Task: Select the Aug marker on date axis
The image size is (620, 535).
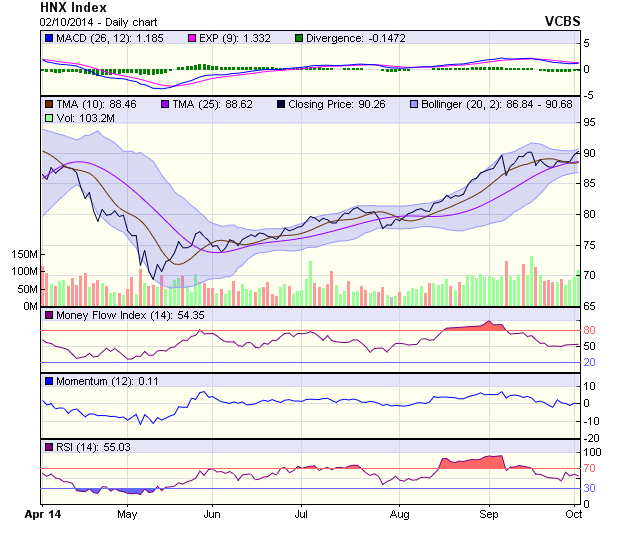Action: tap(400, 513)
